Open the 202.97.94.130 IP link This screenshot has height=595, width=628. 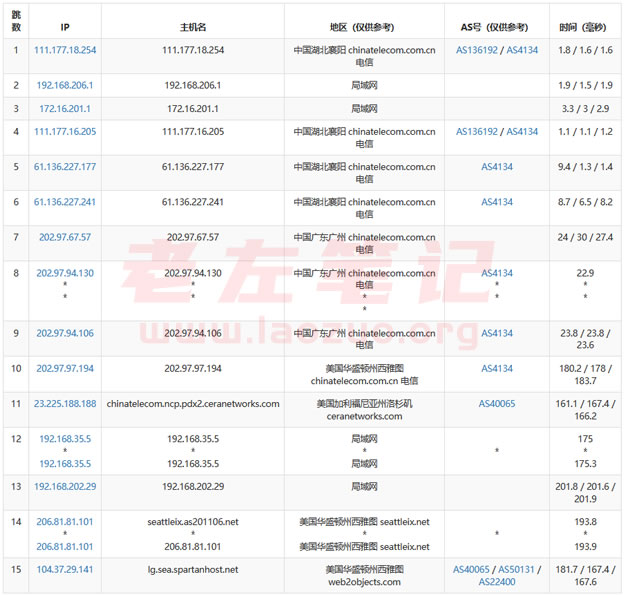pyautogui.click(x=65, y=273)
